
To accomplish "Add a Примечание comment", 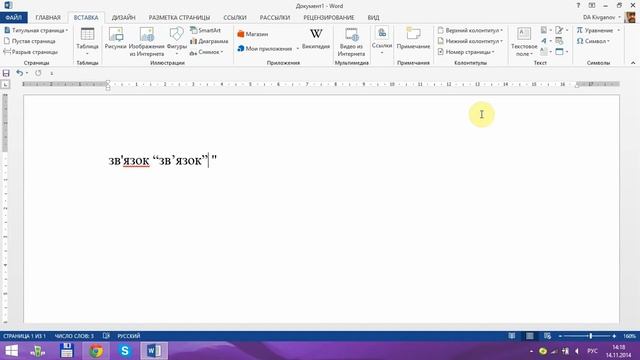I will (x=413, y=39).
